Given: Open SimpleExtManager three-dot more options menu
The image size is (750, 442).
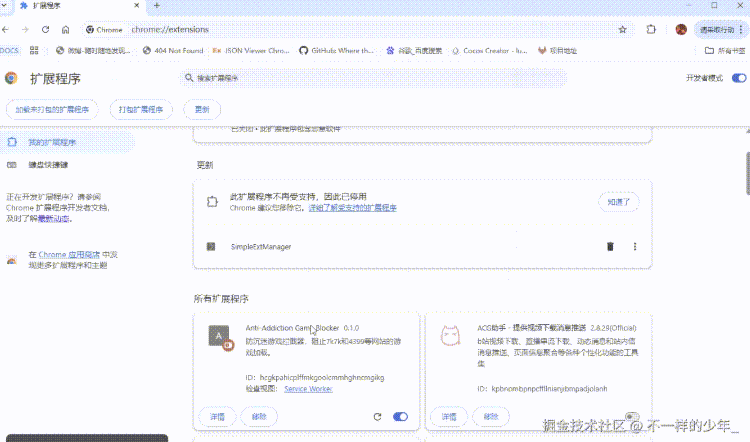Looking at the screenshot, I should (x=634, y=246).
